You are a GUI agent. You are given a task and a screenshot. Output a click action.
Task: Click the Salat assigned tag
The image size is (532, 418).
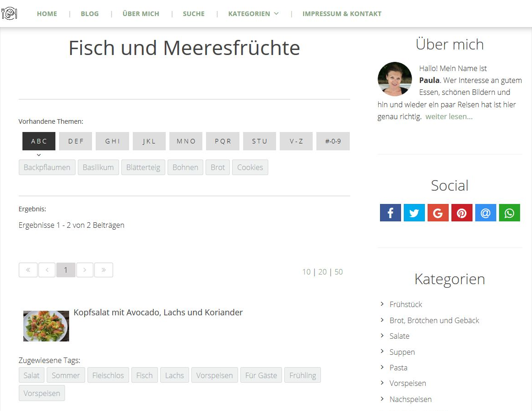point(32,375)
